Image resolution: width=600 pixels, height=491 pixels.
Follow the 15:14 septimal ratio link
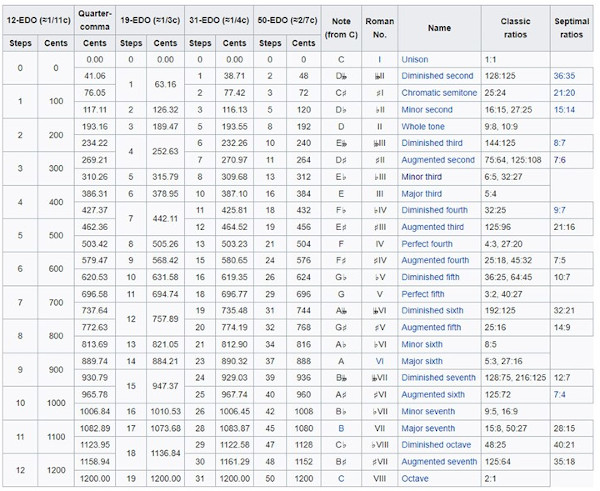(x=565, y=109)
